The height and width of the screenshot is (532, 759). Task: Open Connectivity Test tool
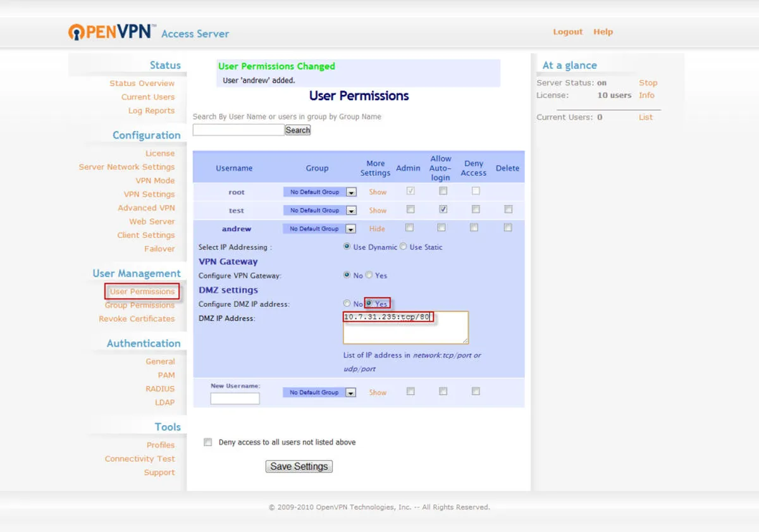pos(140,459)
